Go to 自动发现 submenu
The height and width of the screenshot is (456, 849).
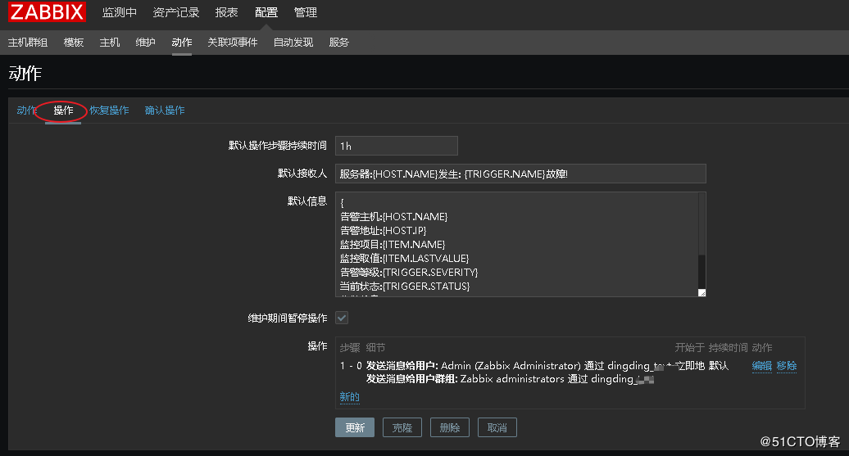(x=293, y=42)
